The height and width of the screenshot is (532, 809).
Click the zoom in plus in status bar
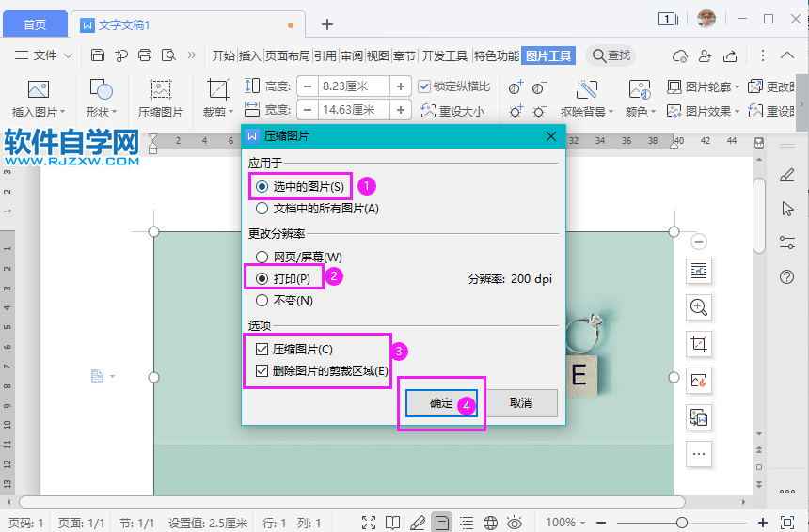click(x=763, y=523)
